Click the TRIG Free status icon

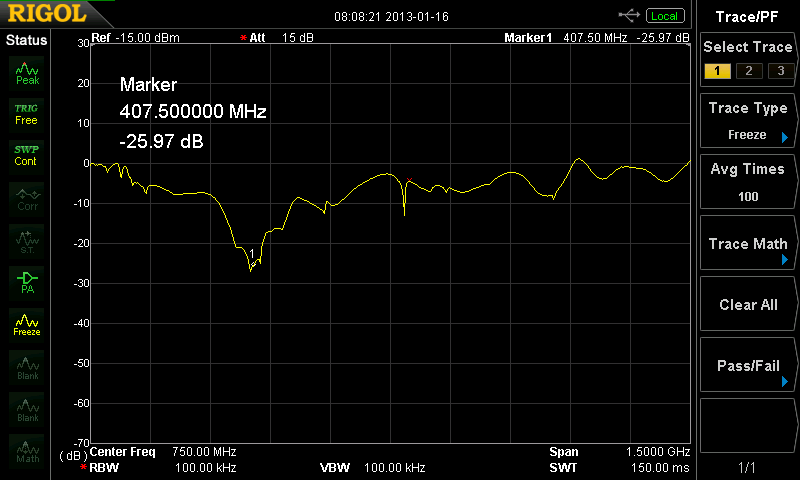click(26, 114)
